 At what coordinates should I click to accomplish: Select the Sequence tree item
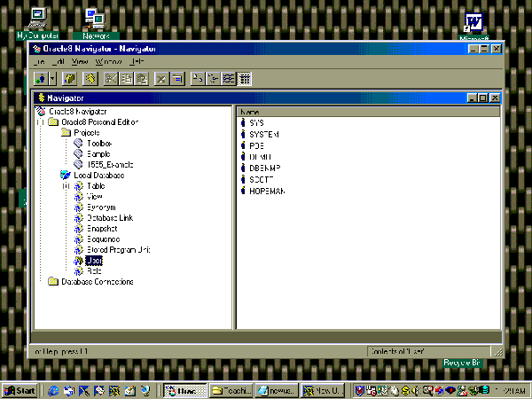(x=103, y=239)
